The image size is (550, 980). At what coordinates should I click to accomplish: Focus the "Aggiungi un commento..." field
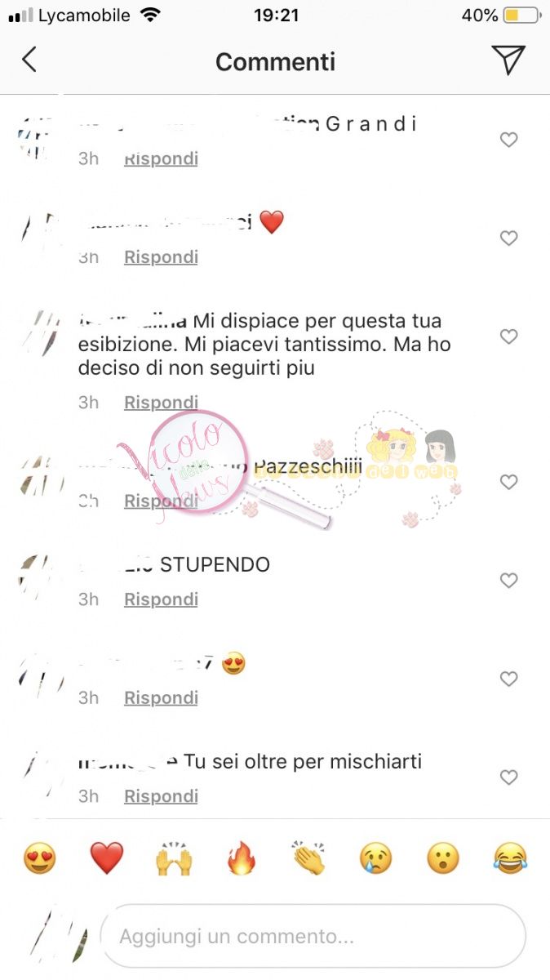click(x=313, y=936)
